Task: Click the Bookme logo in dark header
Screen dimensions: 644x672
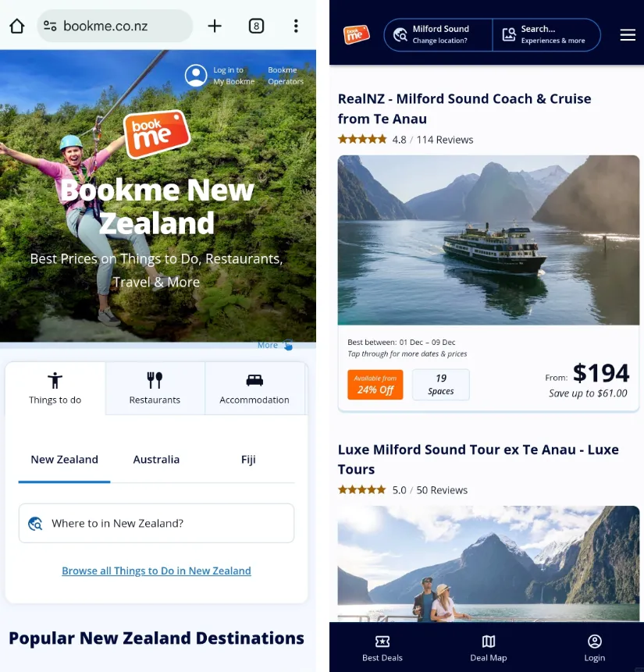Action: [356, 34]
